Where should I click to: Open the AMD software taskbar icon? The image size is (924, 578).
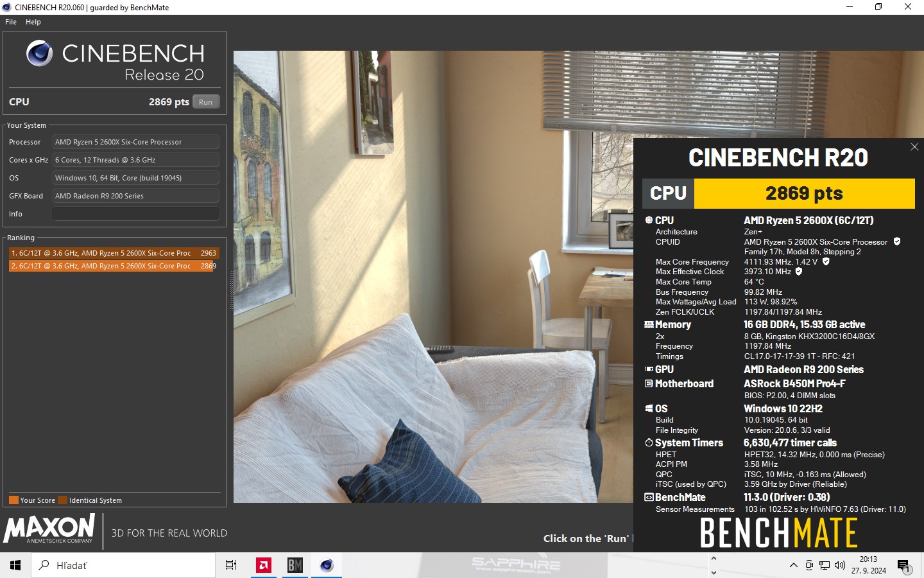pyautogui.click(x=263, y=565)
